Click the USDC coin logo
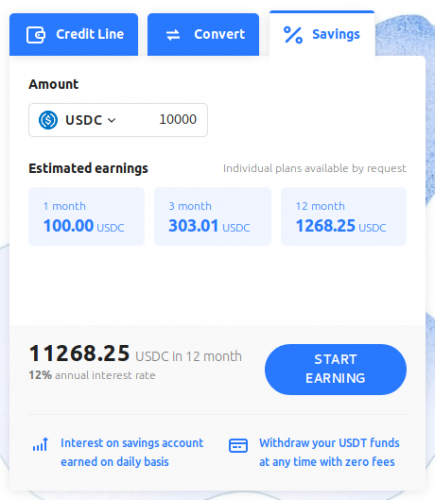The width and height of the screenshot is (435, 500). point(48,120)
